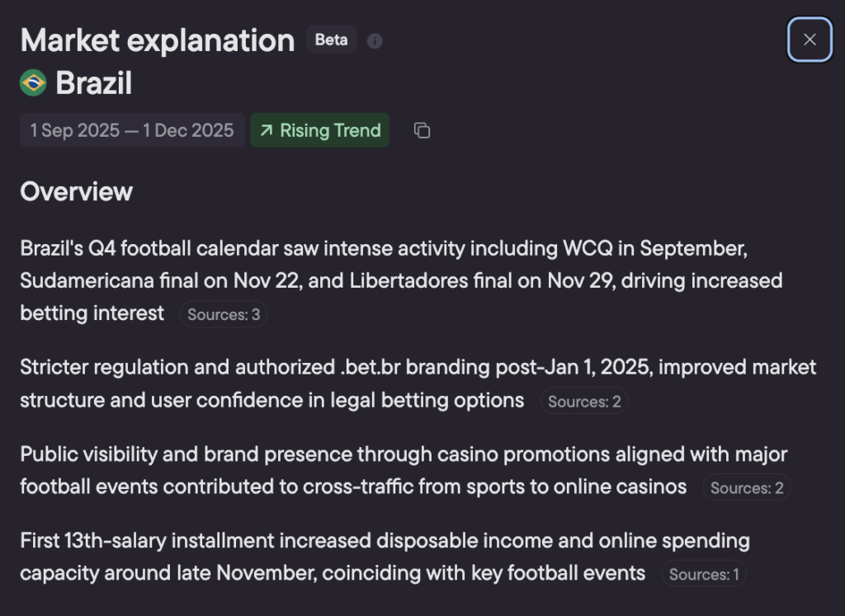This screenshot has width=845, height=616.
Task: Click the Market explanation title
Action: [x=158, y=40]
